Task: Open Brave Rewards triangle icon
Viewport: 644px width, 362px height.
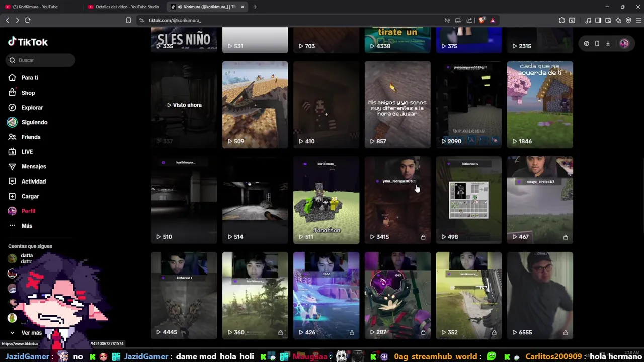Action: (x=493, y=20)
